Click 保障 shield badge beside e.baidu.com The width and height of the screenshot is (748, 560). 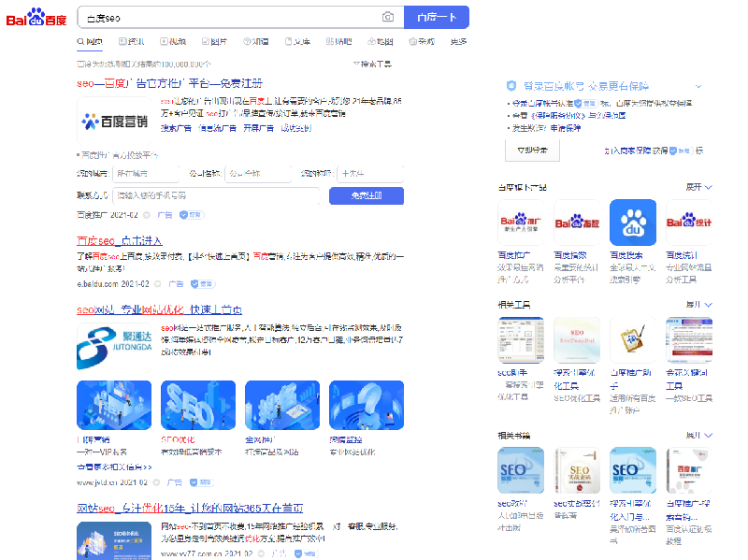pyautogui.click(x=203, y=284)
